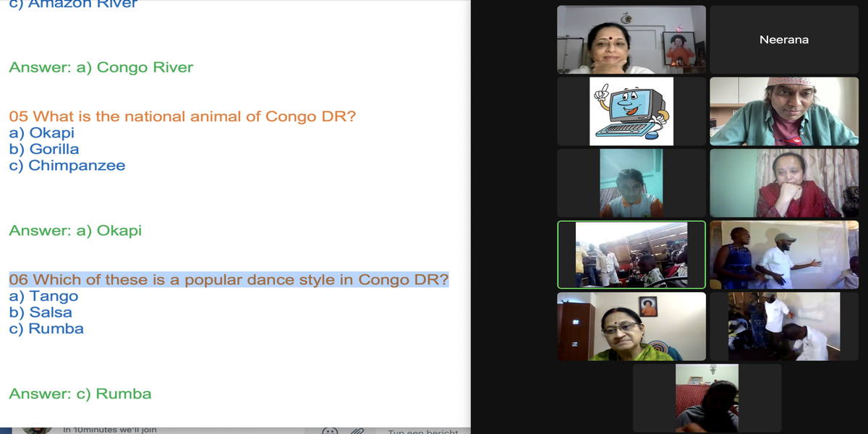Select tile of child in orange and white
Viewport: 868px width, 434px height.
click(x=631, y=183)
